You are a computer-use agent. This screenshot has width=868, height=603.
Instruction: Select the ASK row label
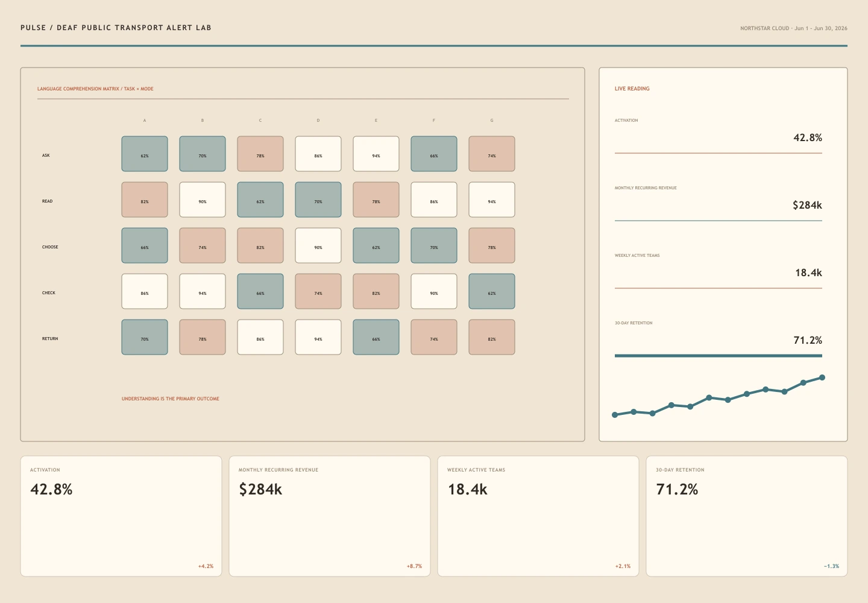click(46, 156)
